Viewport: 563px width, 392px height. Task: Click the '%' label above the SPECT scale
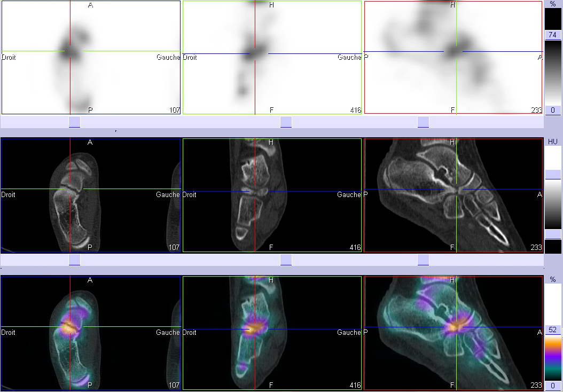[x=553, y=4]
